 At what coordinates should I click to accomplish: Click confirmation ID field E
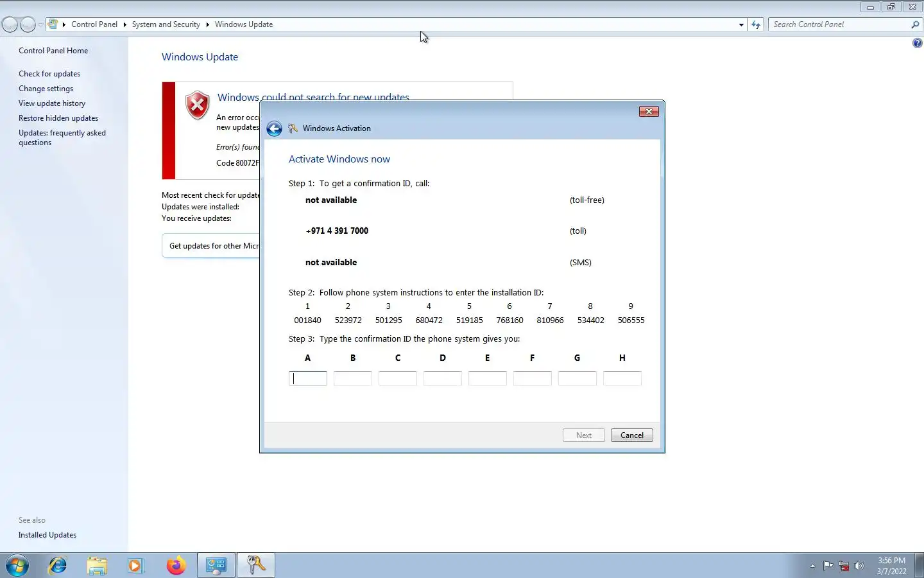click(x=488, y=378)
